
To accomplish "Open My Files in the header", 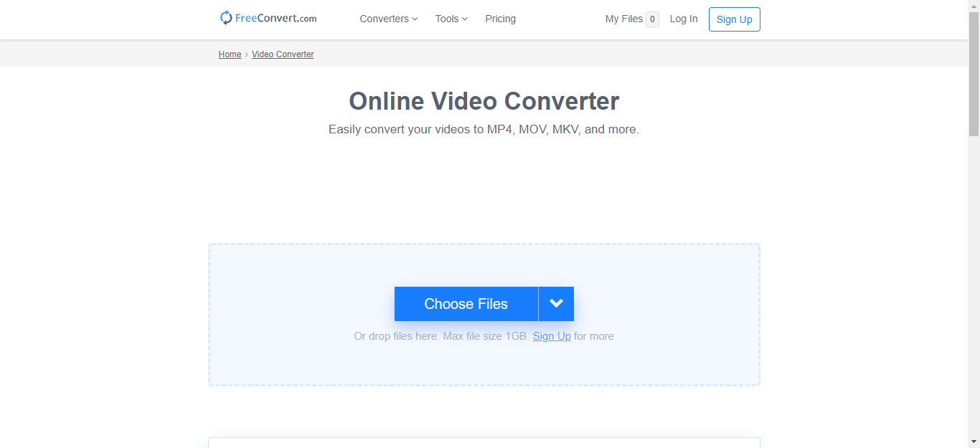I will click(623, 19).
